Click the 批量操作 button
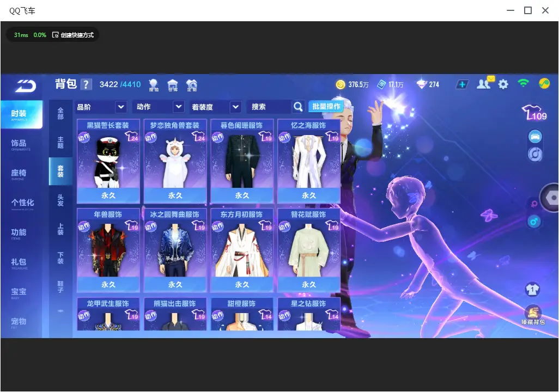This screenshot has height=392, width=559. [326, 106]
